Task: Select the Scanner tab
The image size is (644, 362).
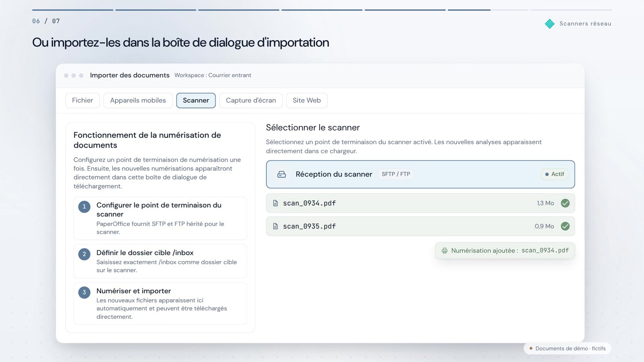Action: coord(196,101)
